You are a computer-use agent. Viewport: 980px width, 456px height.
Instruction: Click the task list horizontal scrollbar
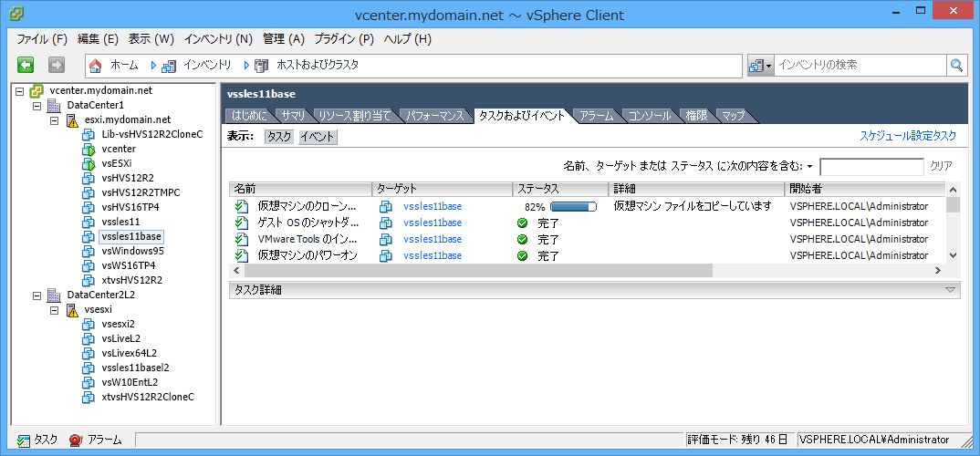478,271
